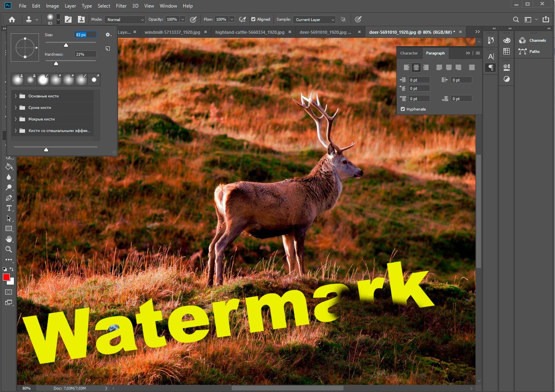Select right align text button
Image resolution: width=555 pixels, height=392 pixels.
pos(426,68)
